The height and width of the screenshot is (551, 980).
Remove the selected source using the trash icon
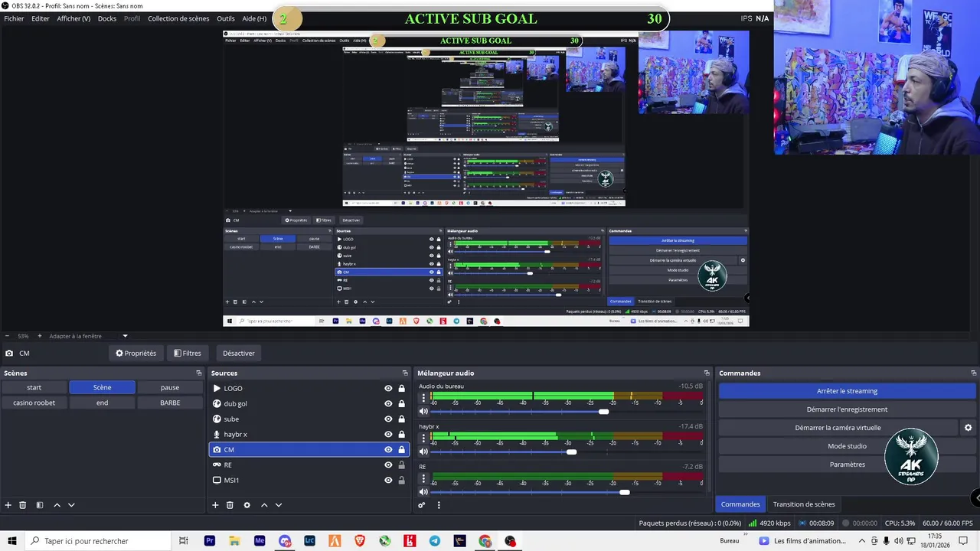(230, 505)
